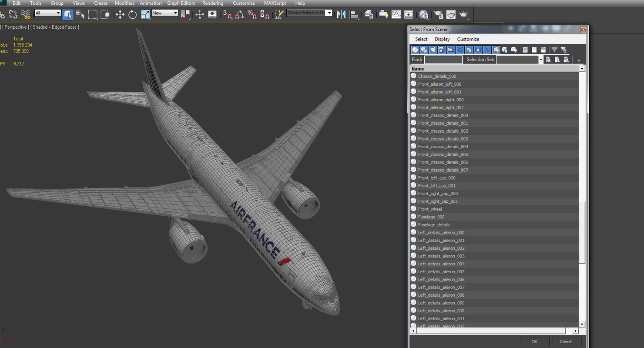The image size is (644, 348).
Task: Click the Perspective viewport label
Action: click(16, 27)
